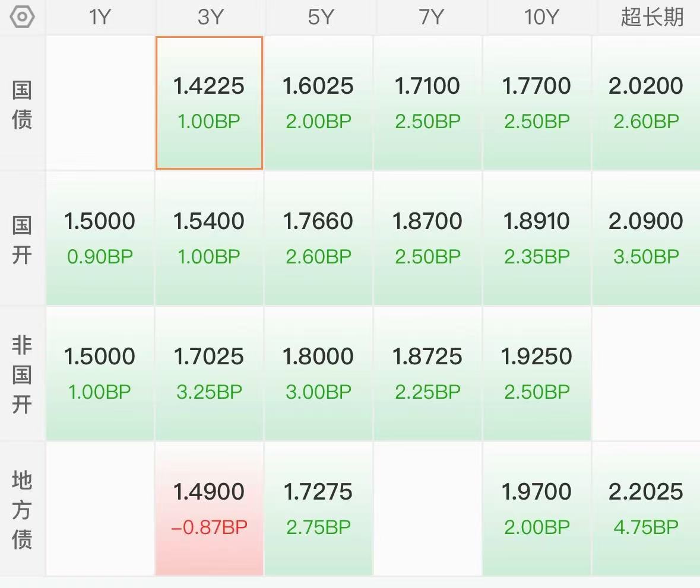
Task: Click the 地方债 row label
Action: [22, 510]
